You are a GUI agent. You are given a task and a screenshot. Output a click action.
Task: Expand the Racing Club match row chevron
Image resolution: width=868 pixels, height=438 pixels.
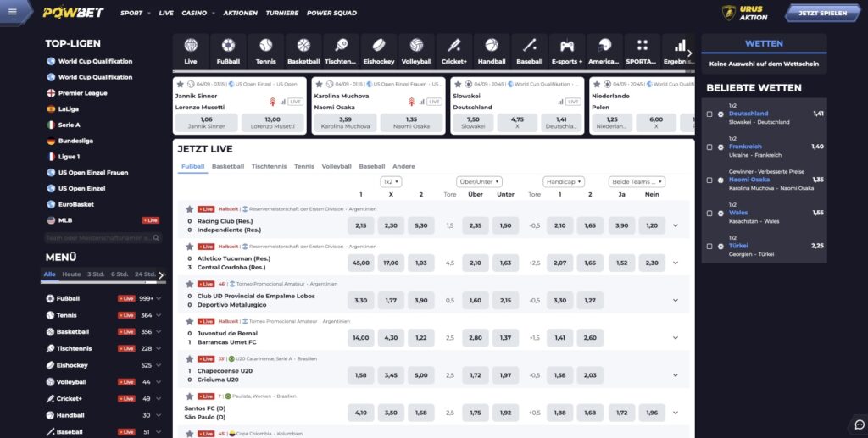point(676,225)
